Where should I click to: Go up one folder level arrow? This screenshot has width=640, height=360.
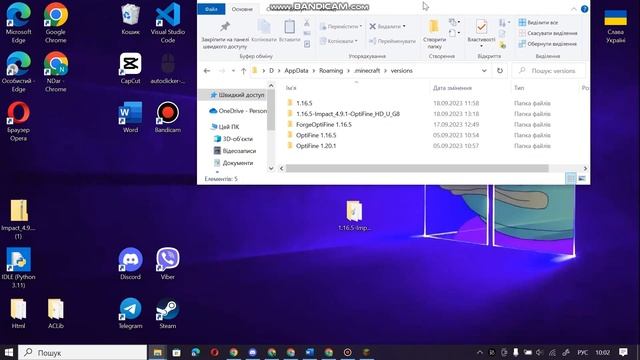click(x=243, y=71)
